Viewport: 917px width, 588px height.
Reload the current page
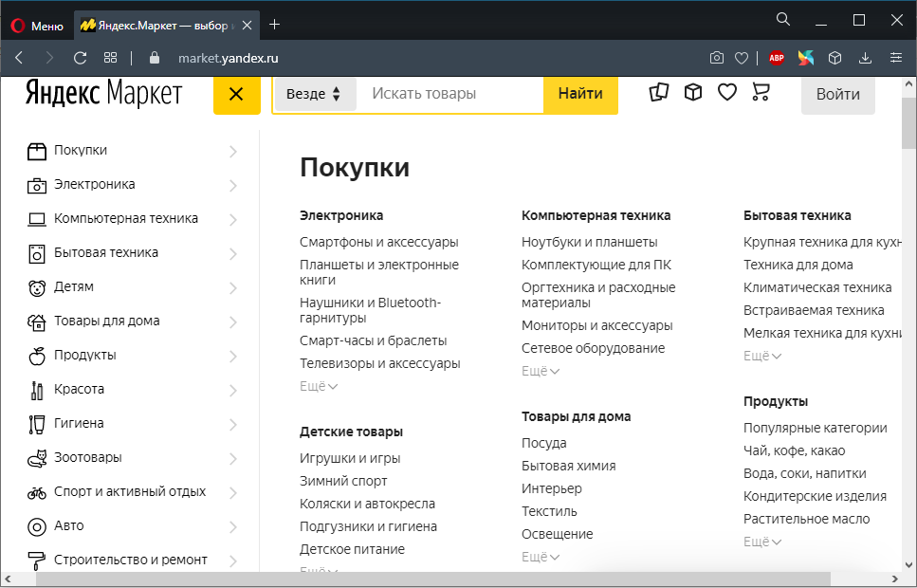tap(80, 58)
